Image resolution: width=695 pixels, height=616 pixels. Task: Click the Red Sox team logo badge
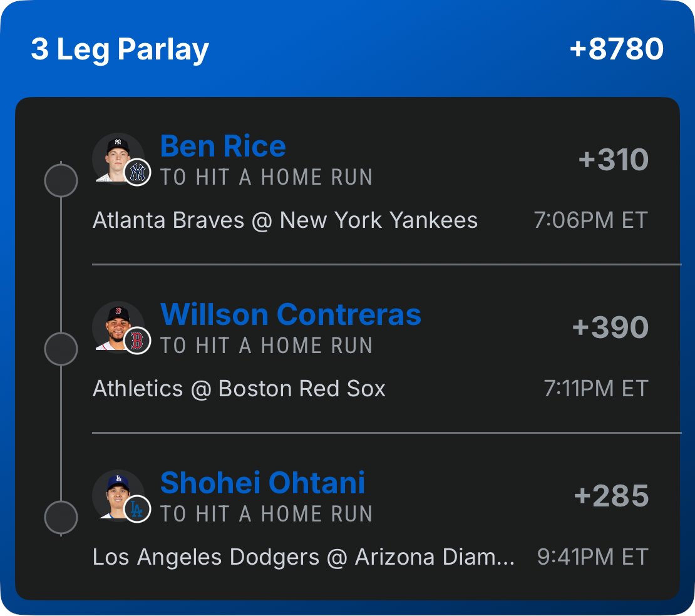point(137,341)
